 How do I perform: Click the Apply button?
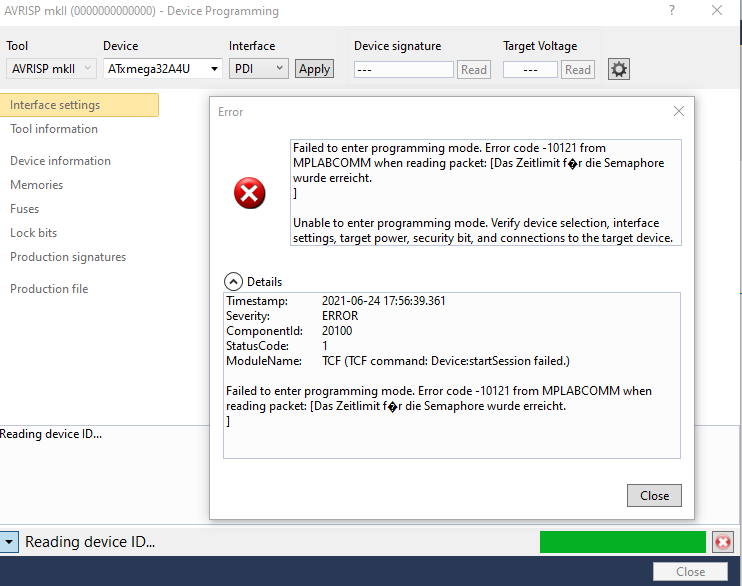pos(314,69)
